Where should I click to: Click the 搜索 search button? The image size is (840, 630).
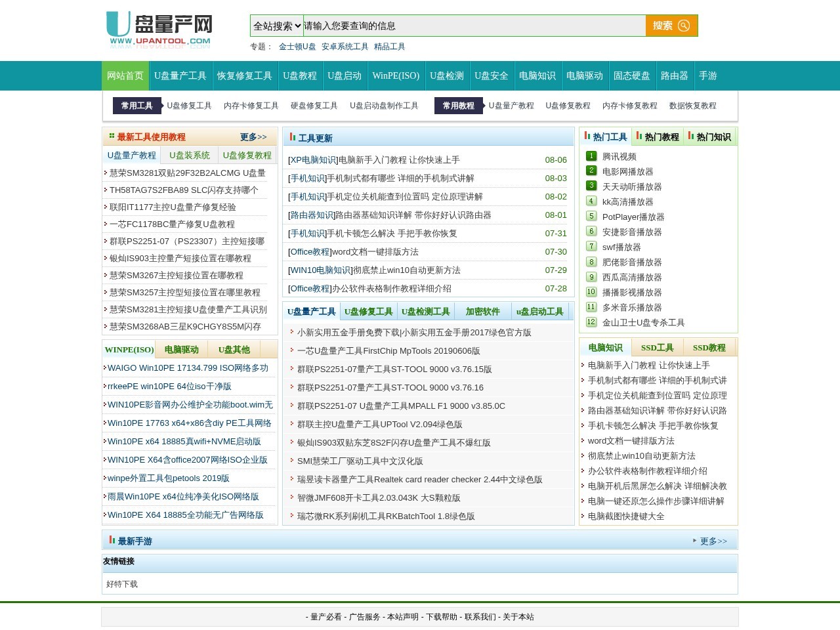663,25
